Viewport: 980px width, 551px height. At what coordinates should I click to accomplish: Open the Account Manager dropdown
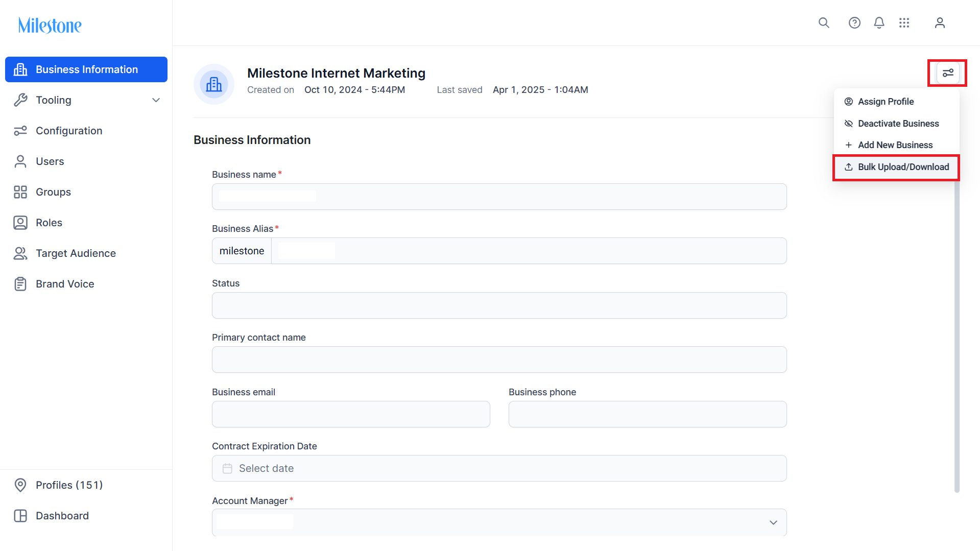499,522
